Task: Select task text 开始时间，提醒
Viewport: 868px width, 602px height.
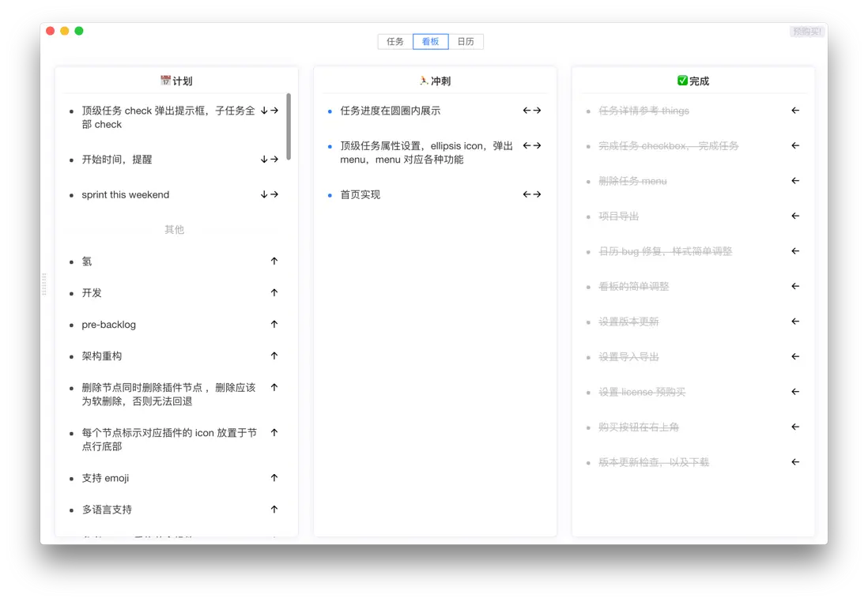Action: tap(117, 160)
